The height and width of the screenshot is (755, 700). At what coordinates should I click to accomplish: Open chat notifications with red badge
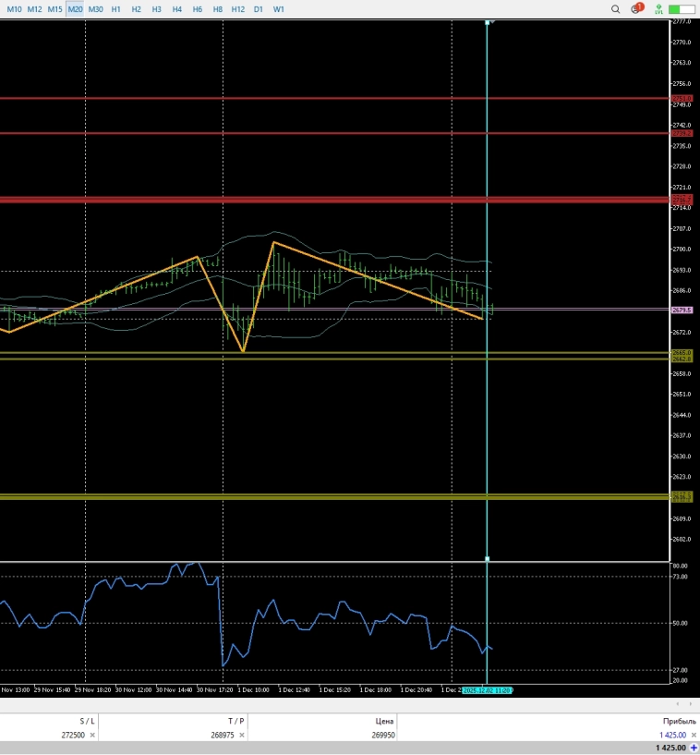(636, 8)
